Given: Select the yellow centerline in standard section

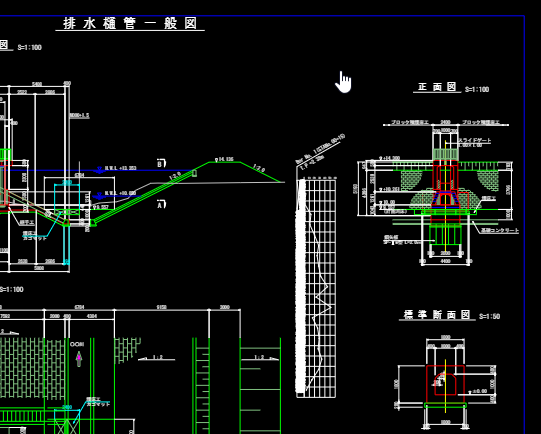Looking at the screenshot, I should pos(445,386).
